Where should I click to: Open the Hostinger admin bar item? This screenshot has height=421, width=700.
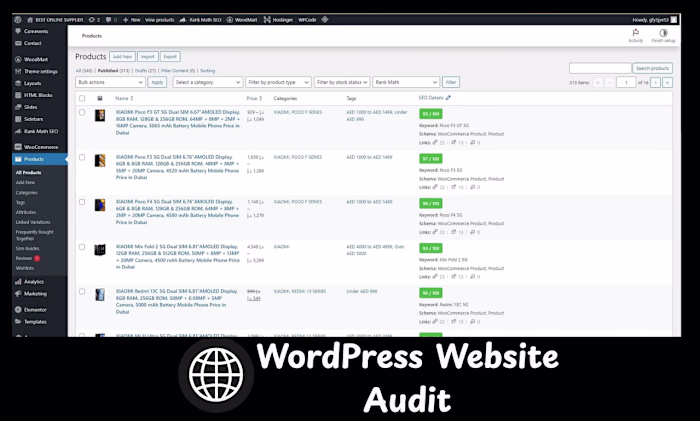[x=278, y=20]
